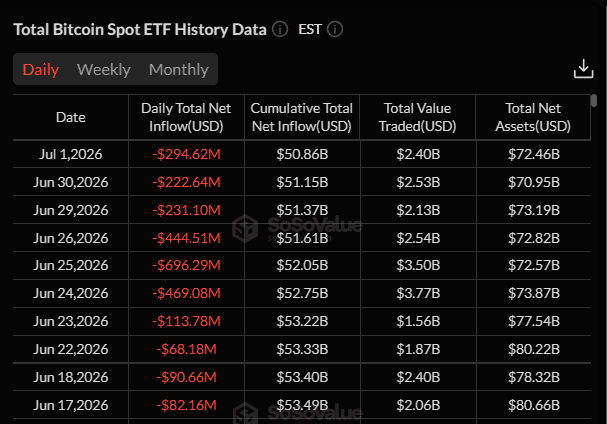This screenshot has width=607, height=424.
Task: Click the -$222.64M inflow value
Action: click(186, 182)
